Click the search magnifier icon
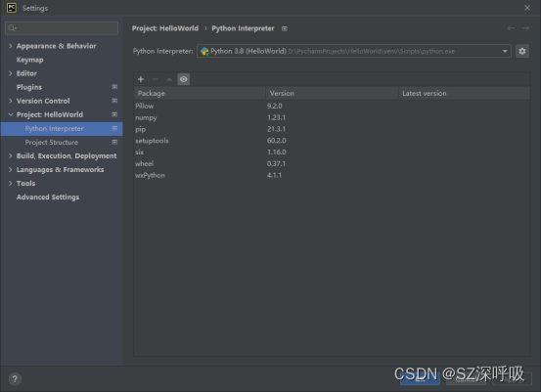This screenshot has height=392, width=541. (12, 28)
